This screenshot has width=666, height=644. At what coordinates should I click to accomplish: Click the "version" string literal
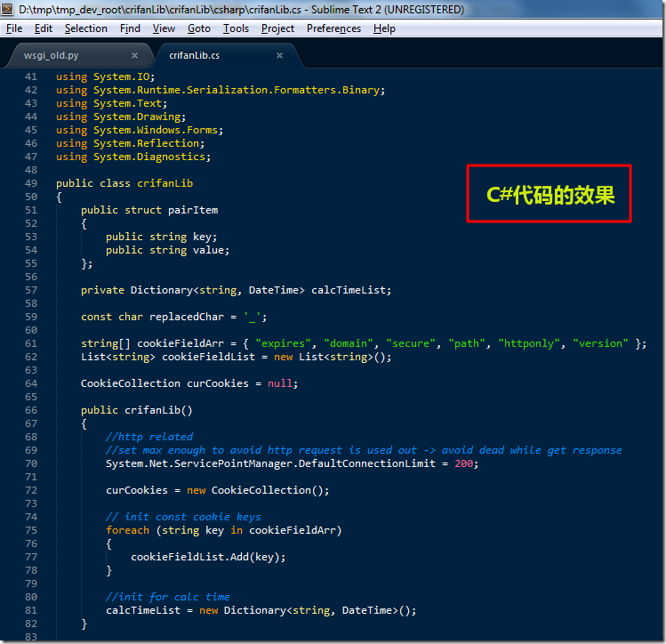[600, 343]
